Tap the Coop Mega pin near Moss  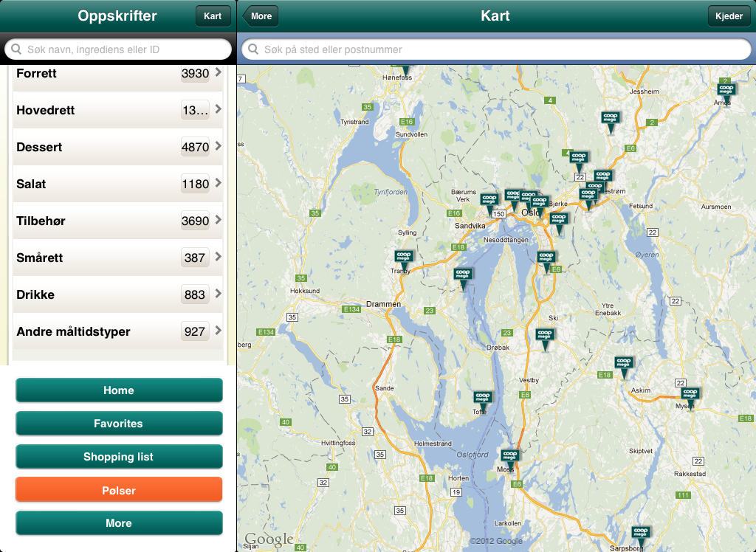[509, 456]
